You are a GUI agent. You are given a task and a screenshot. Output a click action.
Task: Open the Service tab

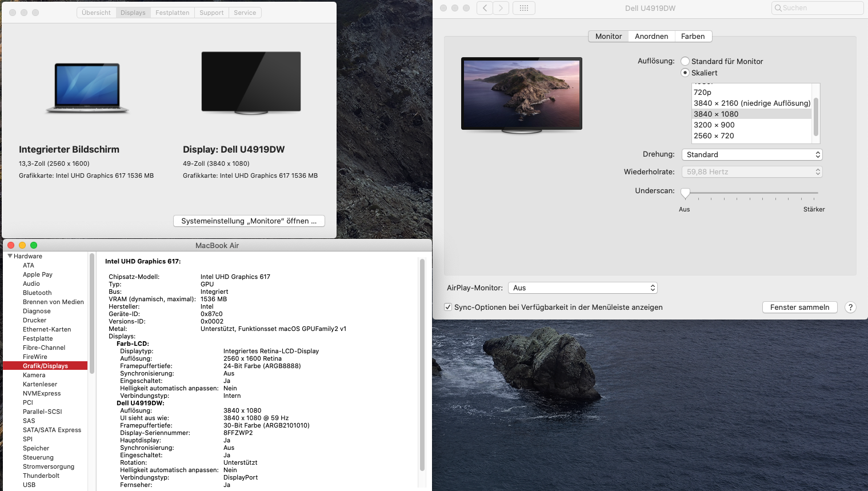(245, 13)
